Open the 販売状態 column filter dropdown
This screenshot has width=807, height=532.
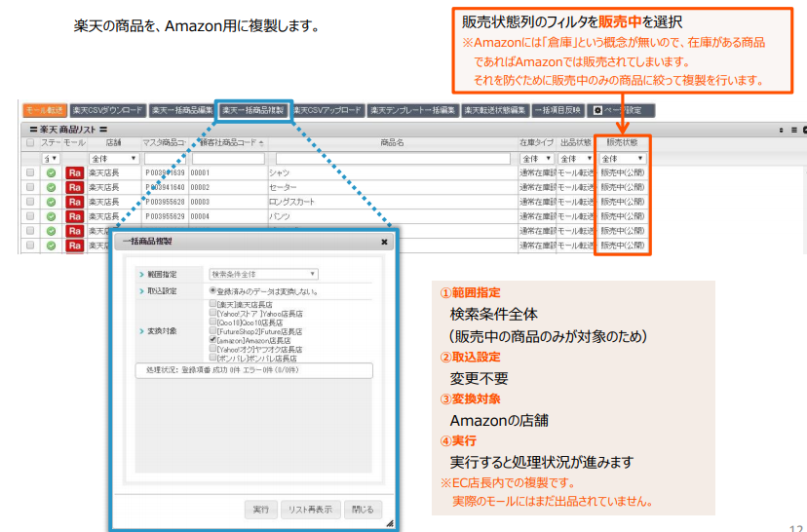coord(622,159)
